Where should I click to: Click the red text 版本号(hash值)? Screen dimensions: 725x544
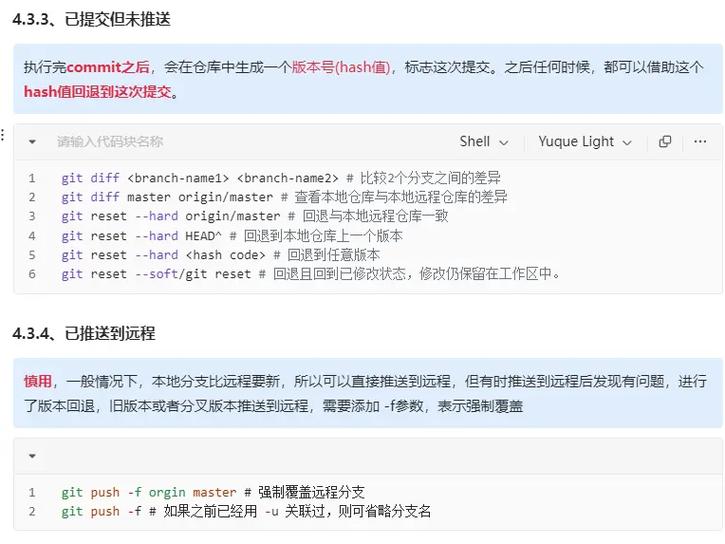tap(341, 67)
